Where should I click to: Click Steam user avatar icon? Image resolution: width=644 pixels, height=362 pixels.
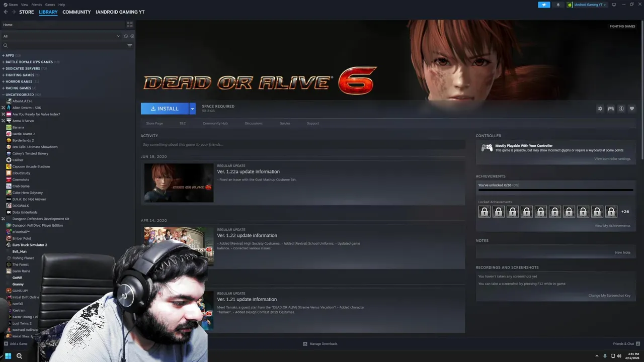click(570, 5)
